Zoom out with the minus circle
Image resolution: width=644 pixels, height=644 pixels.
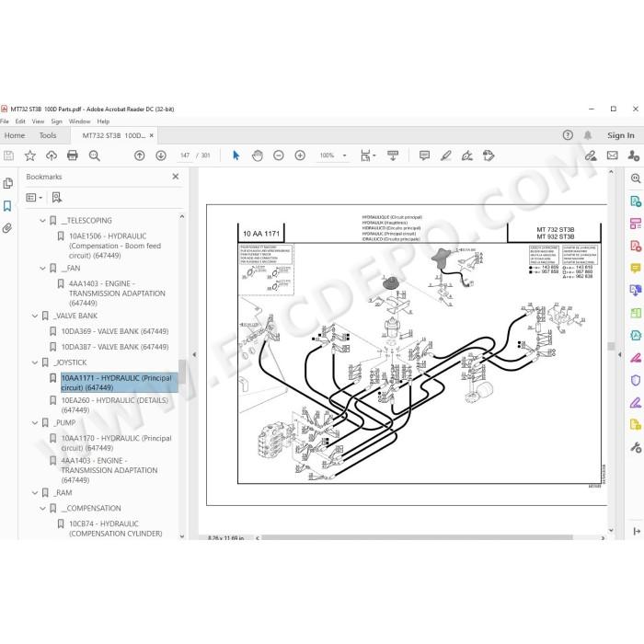[279, 155]
